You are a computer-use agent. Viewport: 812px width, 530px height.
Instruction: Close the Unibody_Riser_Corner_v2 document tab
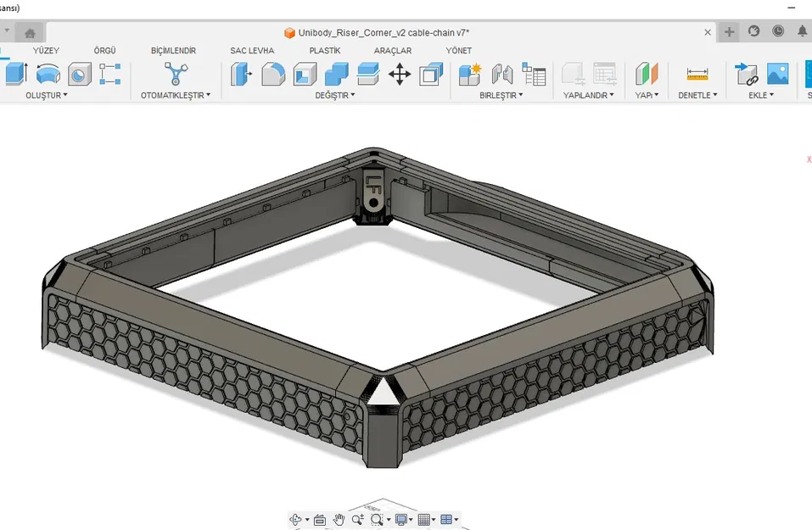(708, 32)
